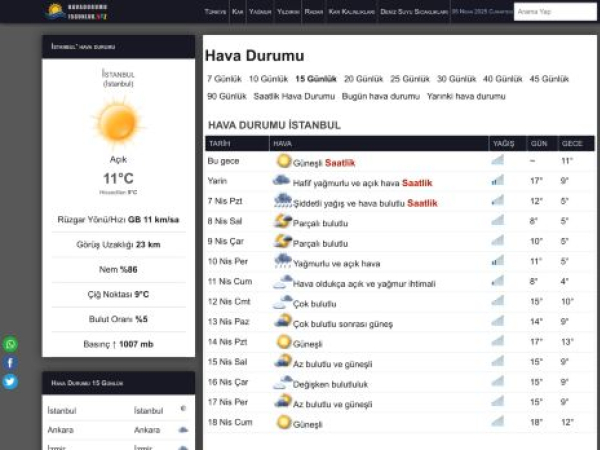
Task: Click the 11°C current temperature
Action: pyautogui.click(x=118, y=178)
